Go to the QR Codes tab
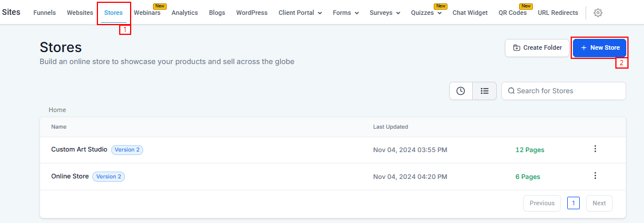This screenshot has width=644, height=223. point(513,13)
